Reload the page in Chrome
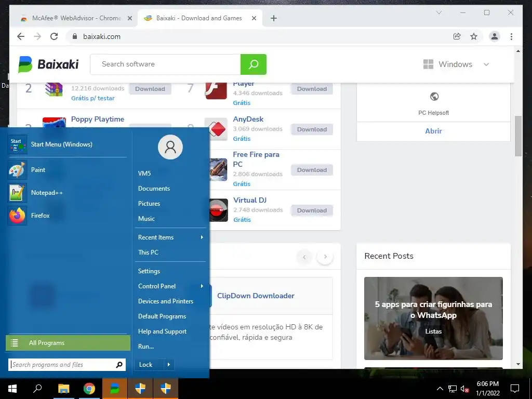The image size is (532, 399). (x=54, y=36)
